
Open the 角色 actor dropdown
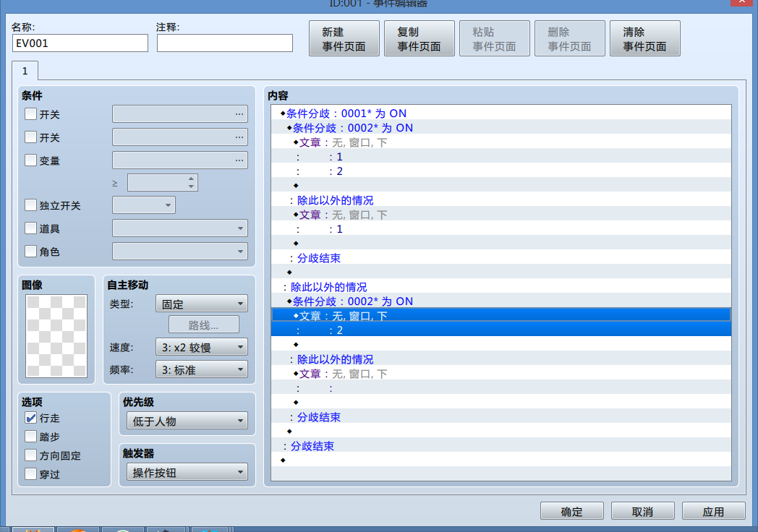[180, 252]
